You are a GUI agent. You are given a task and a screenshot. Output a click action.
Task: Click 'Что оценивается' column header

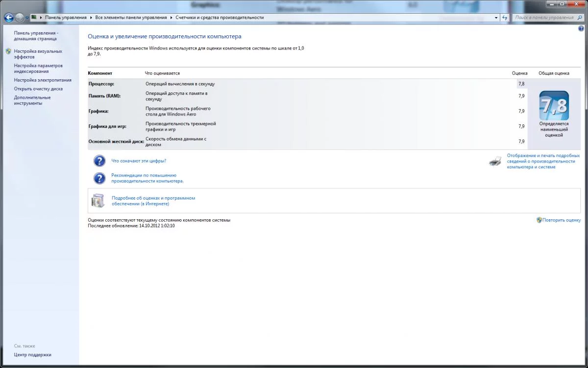coord(162,73)
